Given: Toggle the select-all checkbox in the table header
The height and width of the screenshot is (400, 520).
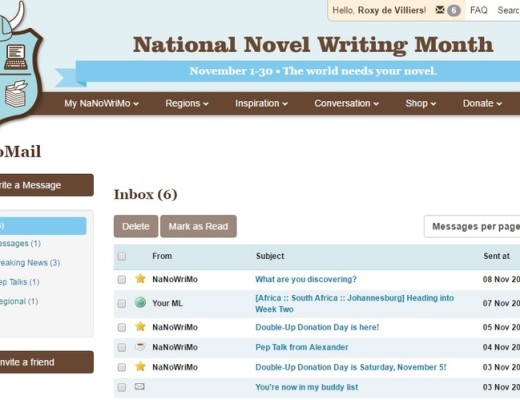Looking at the screenshot, I should pos(122,256).
